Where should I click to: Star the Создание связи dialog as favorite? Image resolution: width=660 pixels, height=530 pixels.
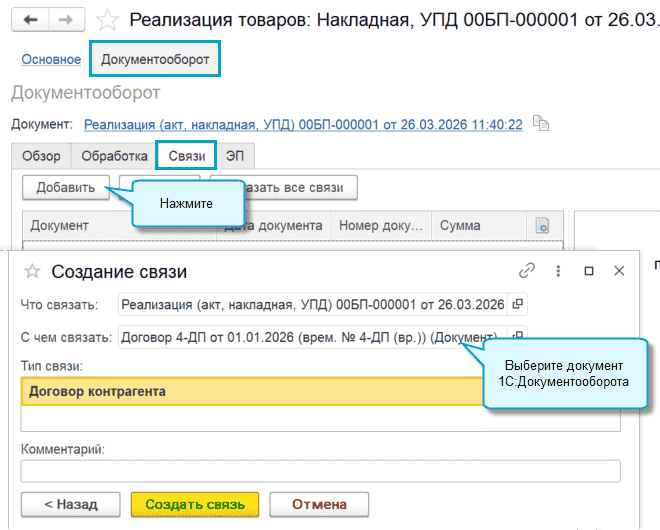click(32, 272)
